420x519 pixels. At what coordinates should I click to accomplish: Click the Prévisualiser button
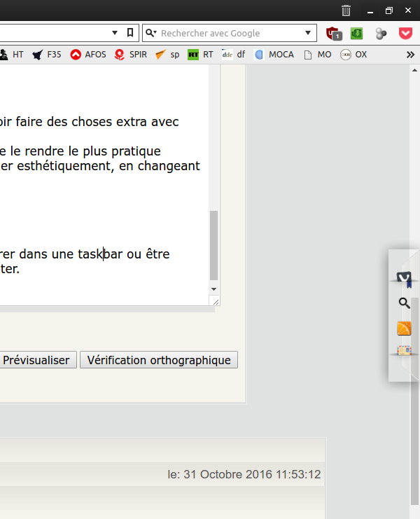pos(38,360)
